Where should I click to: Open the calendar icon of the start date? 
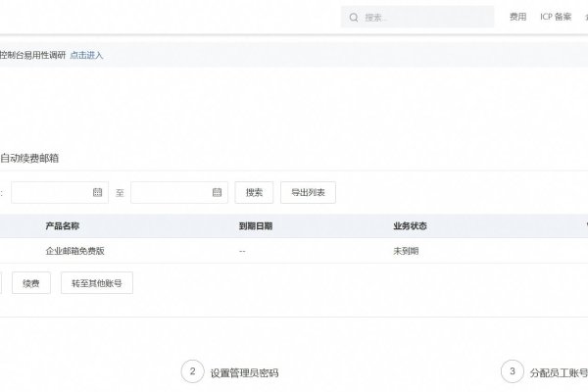(x=97, y=192)
